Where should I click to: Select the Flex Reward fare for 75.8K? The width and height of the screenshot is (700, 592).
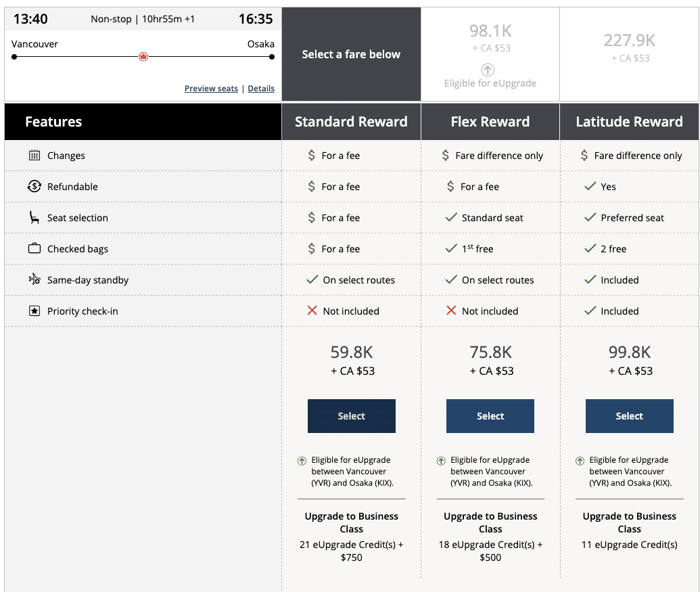[490, 416]
